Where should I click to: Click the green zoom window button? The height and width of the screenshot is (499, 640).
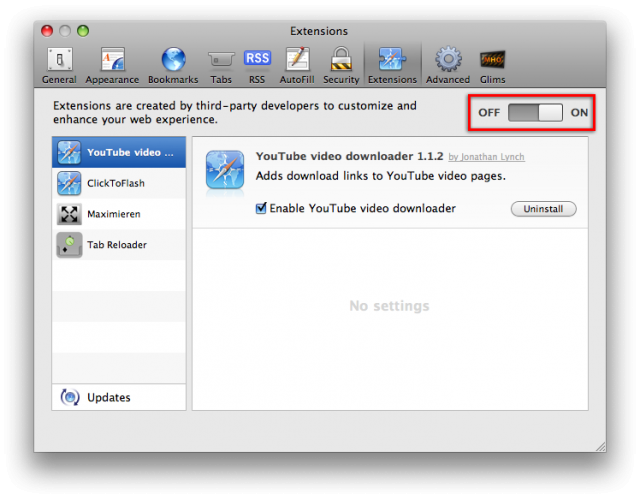[83, 31]
